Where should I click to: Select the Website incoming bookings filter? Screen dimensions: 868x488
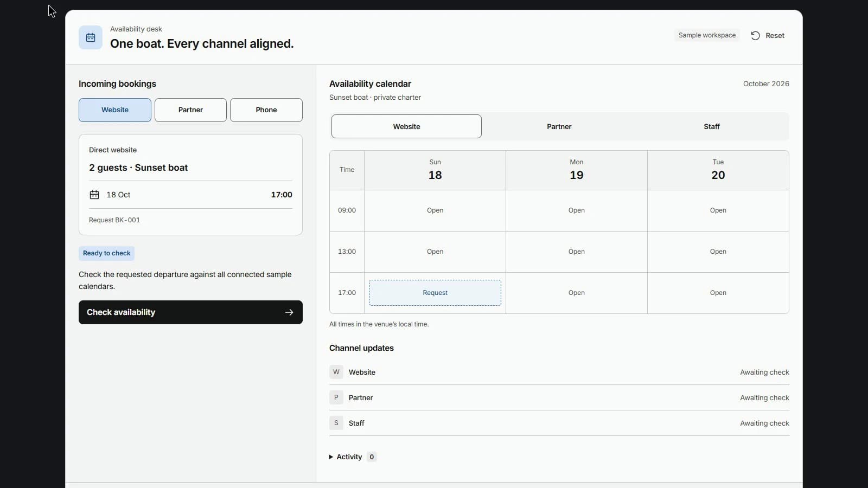115,110
